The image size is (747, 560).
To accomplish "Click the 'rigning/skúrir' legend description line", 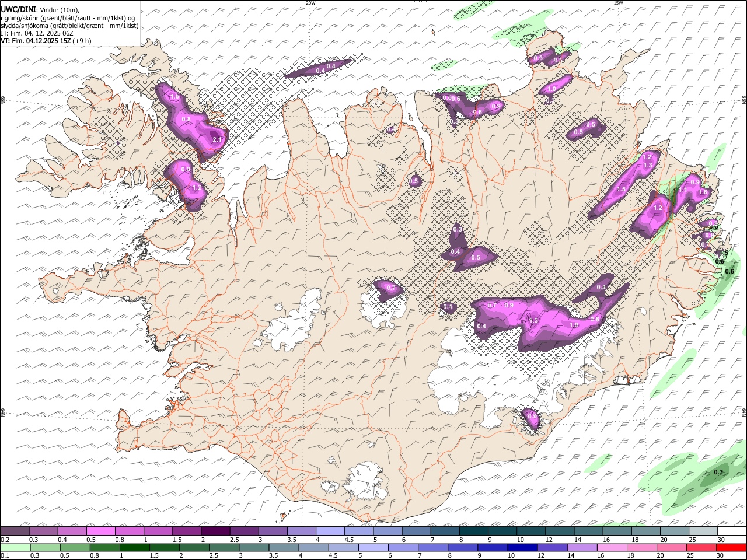I will pos(68,17).
